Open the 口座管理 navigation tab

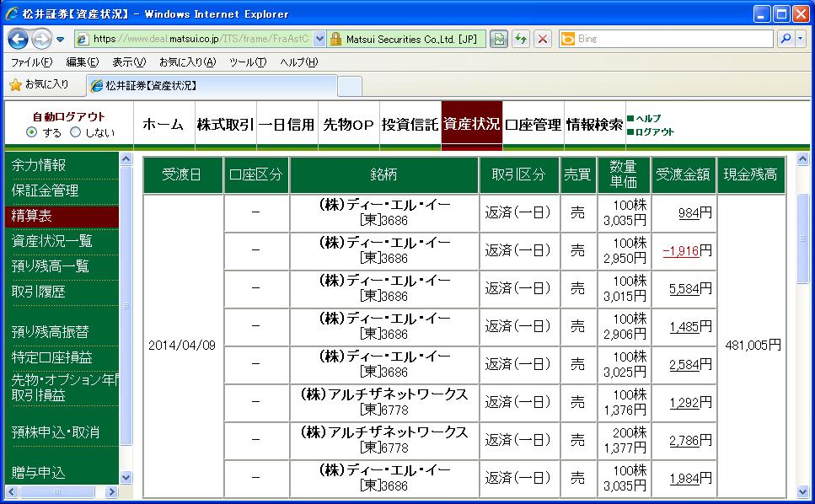click(x=533, y=124)
